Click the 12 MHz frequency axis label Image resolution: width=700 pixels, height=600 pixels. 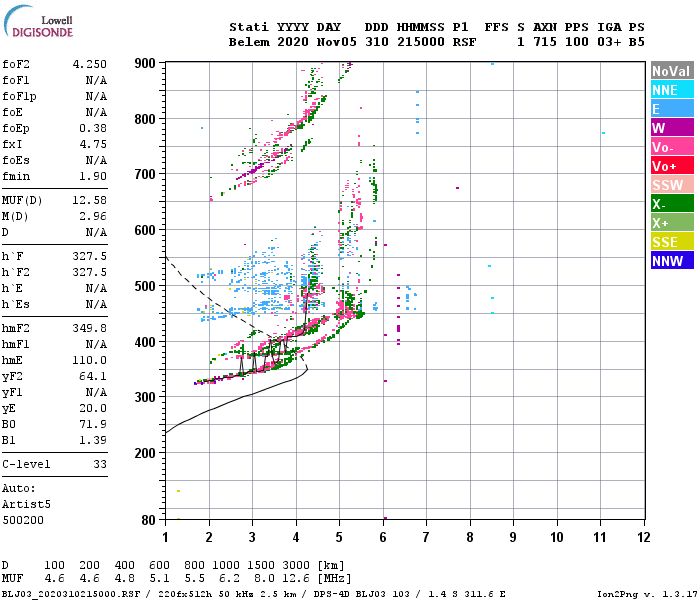point(644,537)
